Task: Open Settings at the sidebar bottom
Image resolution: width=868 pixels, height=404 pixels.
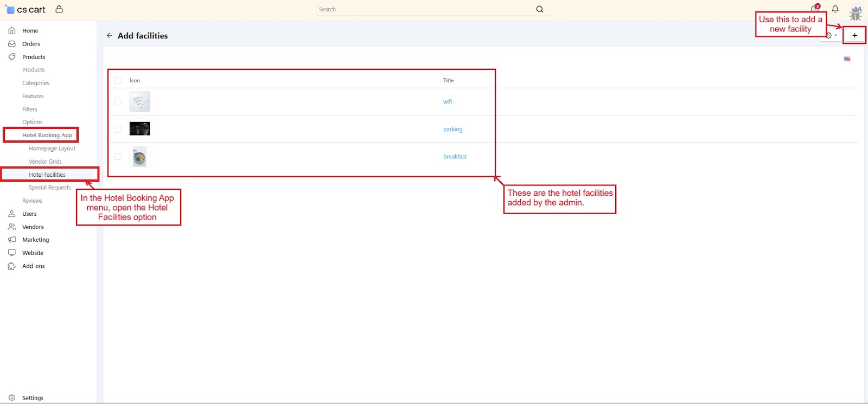Action: coord(33,398)
